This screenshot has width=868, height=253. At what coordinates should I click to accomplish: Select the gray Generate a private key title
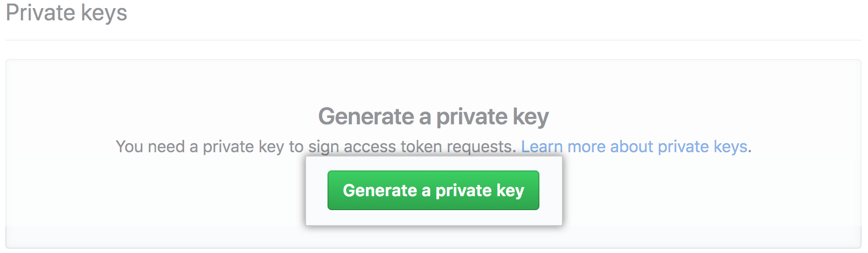(x=433, y=116)
